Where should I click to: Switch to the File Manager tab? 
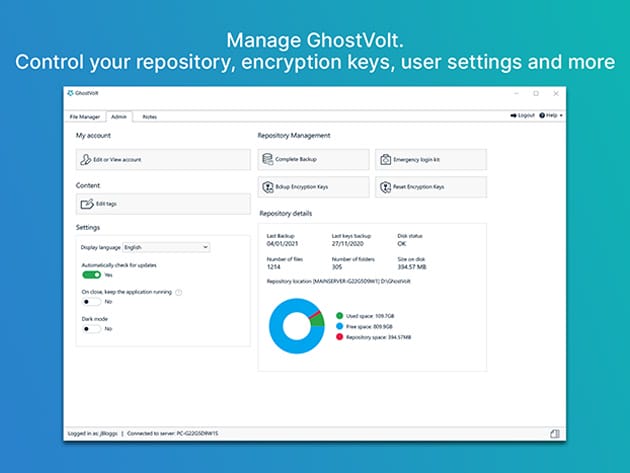85,117
